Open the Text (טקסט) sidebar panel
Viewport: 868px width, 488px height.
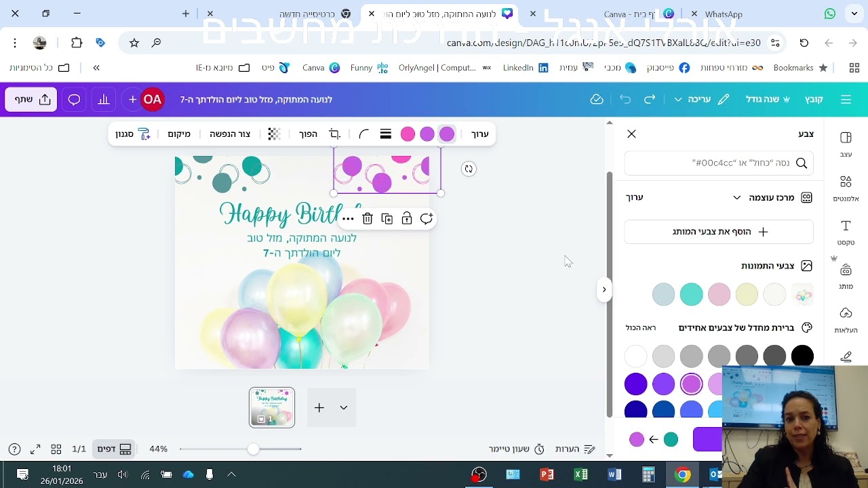pos(846,232)
